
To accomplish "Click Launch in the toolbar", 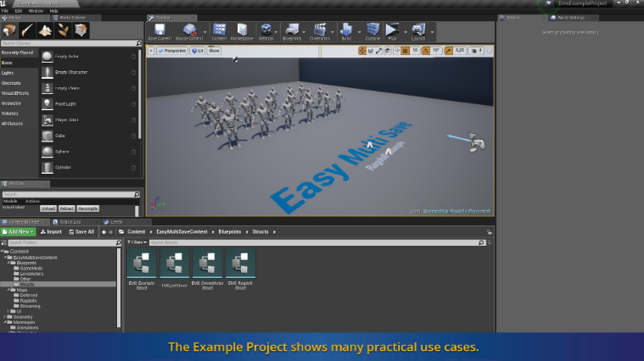I will point(418,32).
